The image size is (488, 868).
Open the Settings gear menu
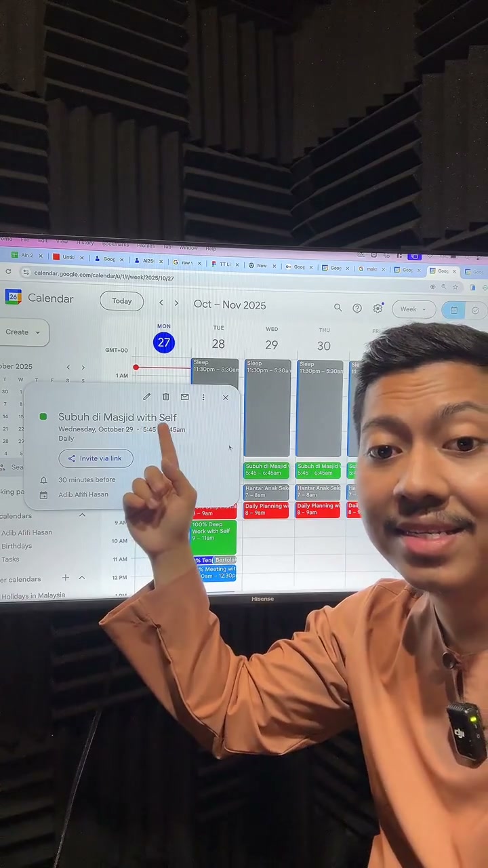(378, 309)
